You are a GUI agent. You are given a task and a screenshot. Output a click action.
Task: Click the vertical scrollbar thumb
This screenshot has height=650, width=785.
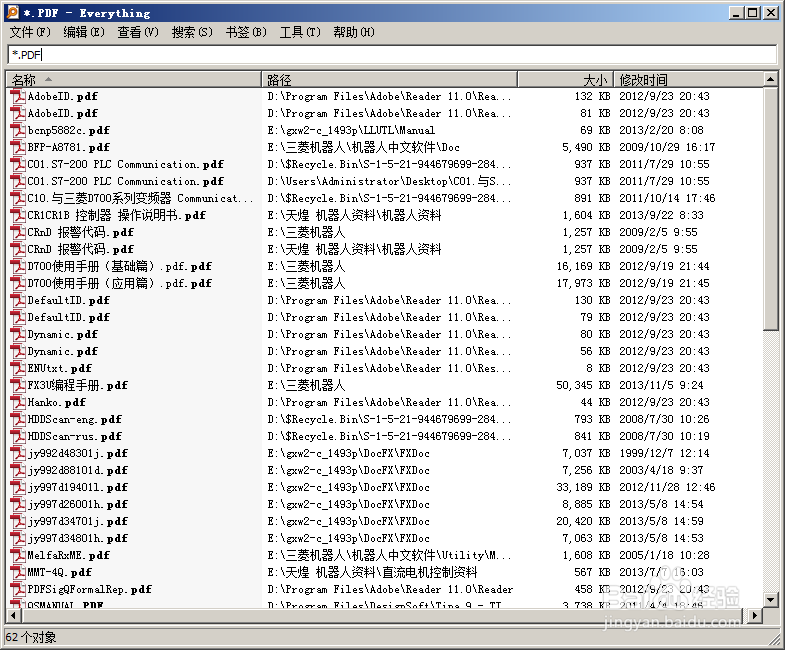point(770,209)
